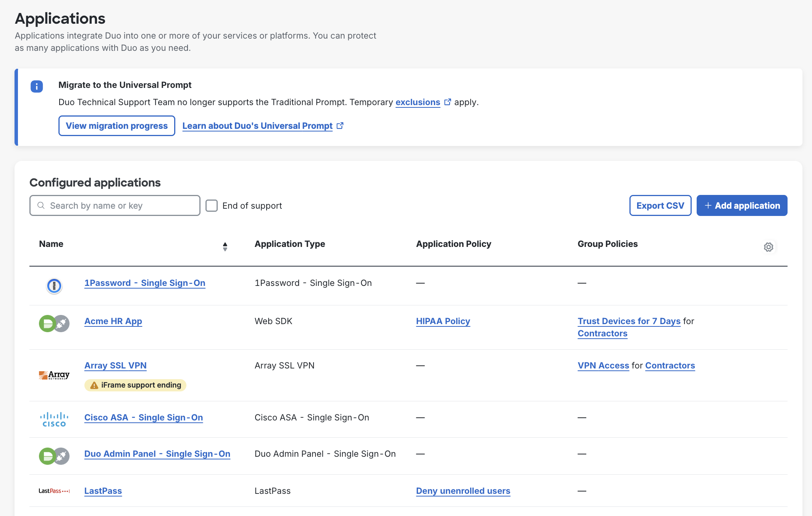The width and height of the screenshot is (812, 516).
Task: Sort table by Name column arrows
Action: click(x=225, y=247)
